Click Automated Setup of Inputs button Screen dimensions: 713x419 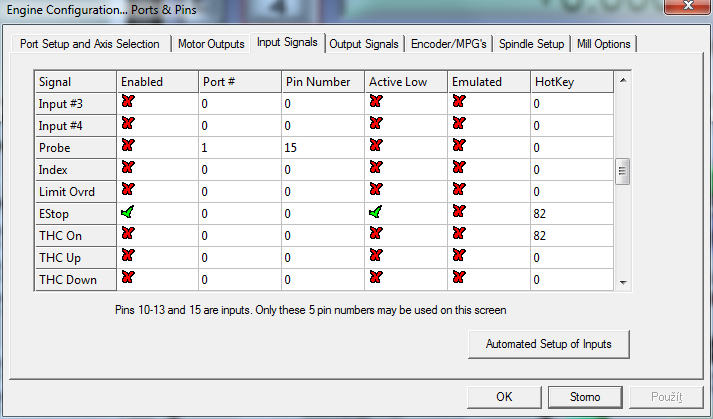(x=549, y=344)
